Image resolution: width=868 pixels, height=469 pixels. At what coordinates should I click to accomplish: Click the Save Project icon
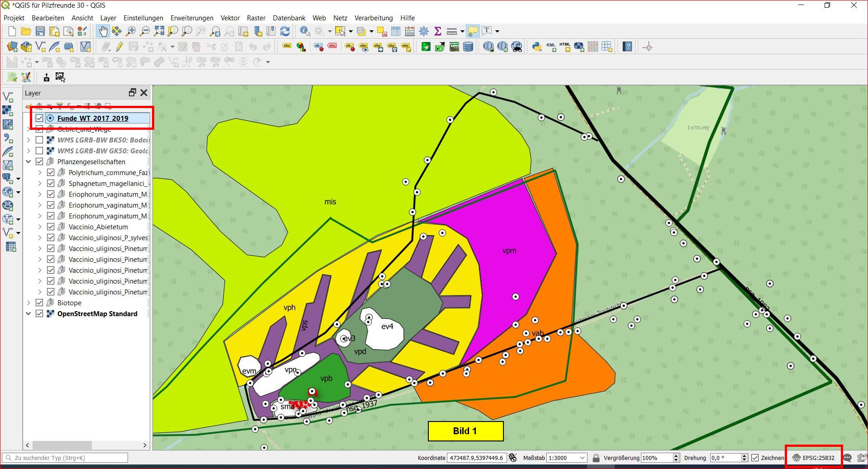pyautogui.click(x=40, y=31)
